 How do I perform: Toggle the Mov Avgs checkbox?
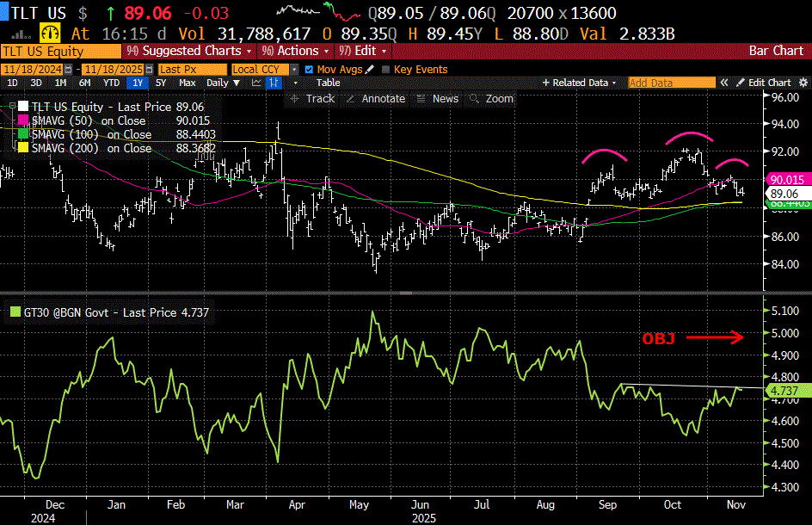coord(309,70)
